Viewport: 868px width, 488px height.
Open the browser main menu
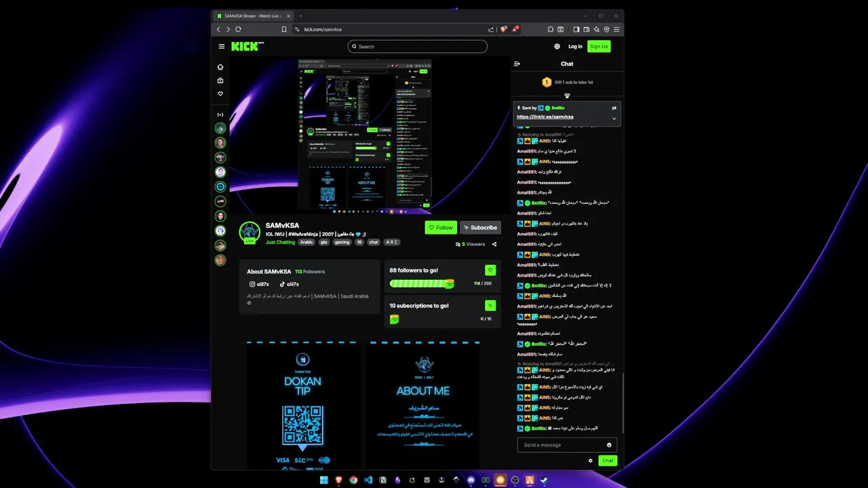pyautogui.click(x=616, y=29)
